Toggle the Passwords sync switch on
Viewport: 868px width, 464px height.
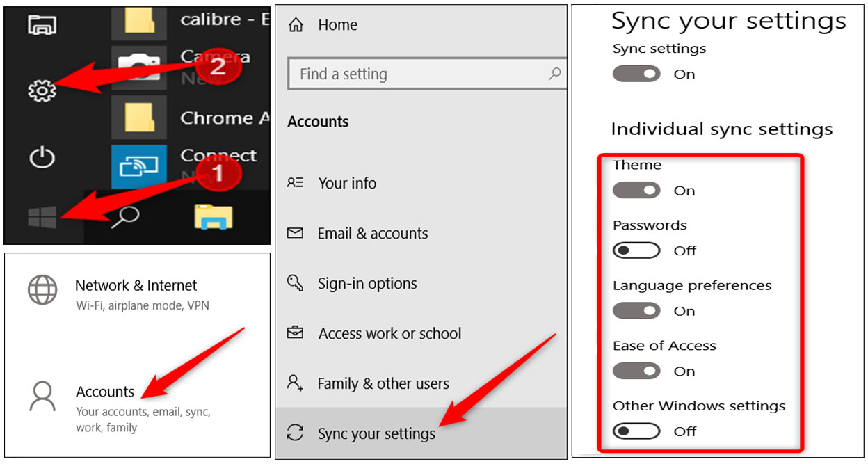pyautogui.click(x=636, y=250)
